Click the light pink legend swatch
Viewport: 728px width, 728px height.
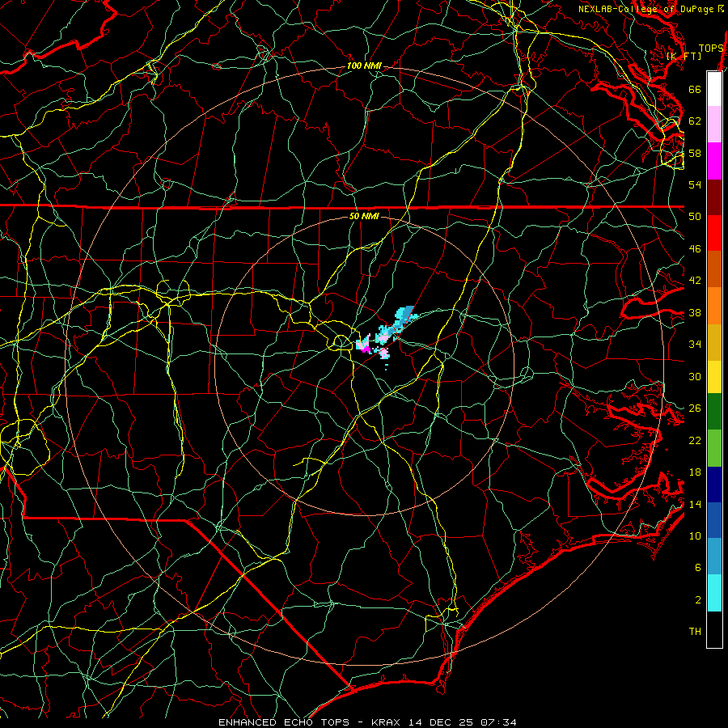(x=714, y=125)
